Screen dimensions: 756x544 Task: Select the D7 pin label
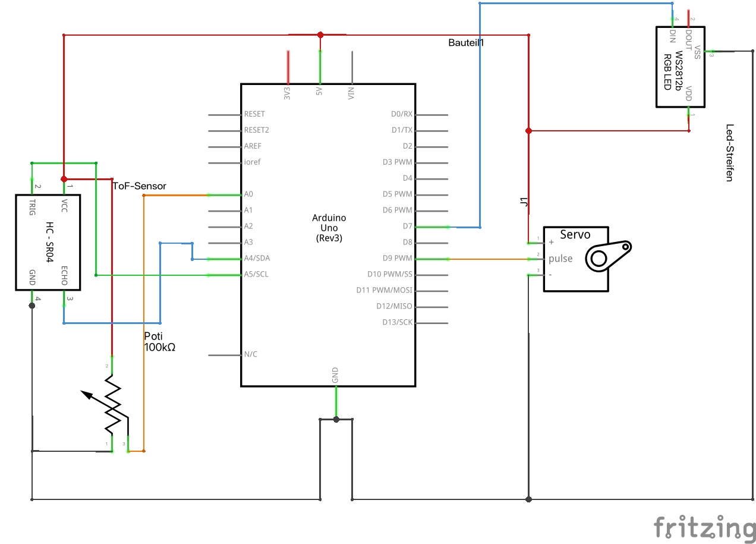pos(407,226)
